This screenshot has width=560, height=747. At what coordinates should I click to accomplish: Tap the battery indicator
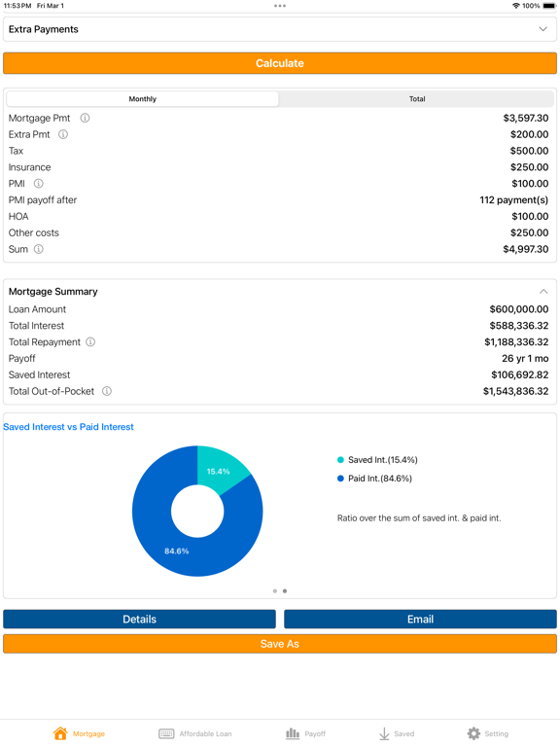tap(549, 6)
